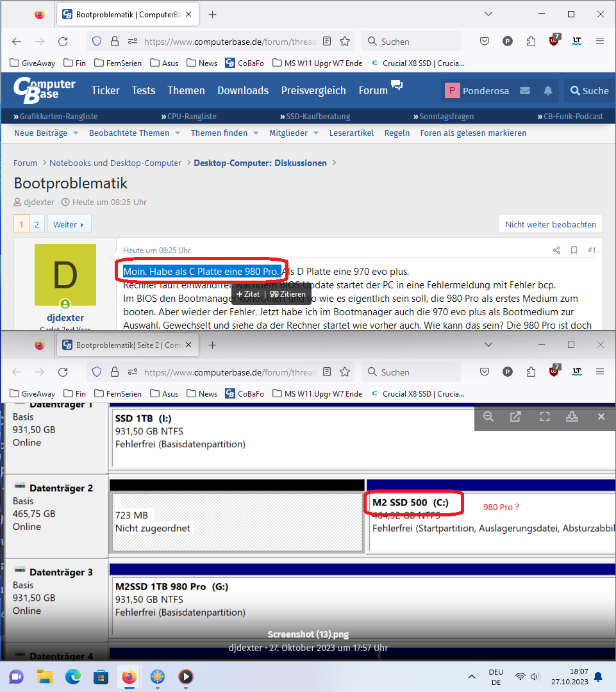The height and width of the screenshot is (692, 616).
Task: Select Bootproblematik Seite 2 tab
Action: (x=128, y=345)
